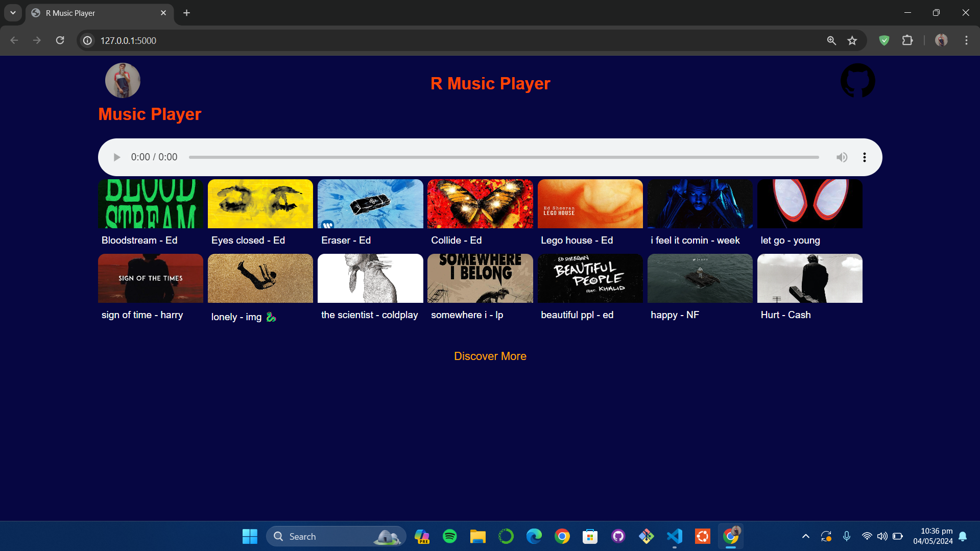Click 'the scientist - coldplay' title
The image size is (980, 551).
click(x=369, y=315)
